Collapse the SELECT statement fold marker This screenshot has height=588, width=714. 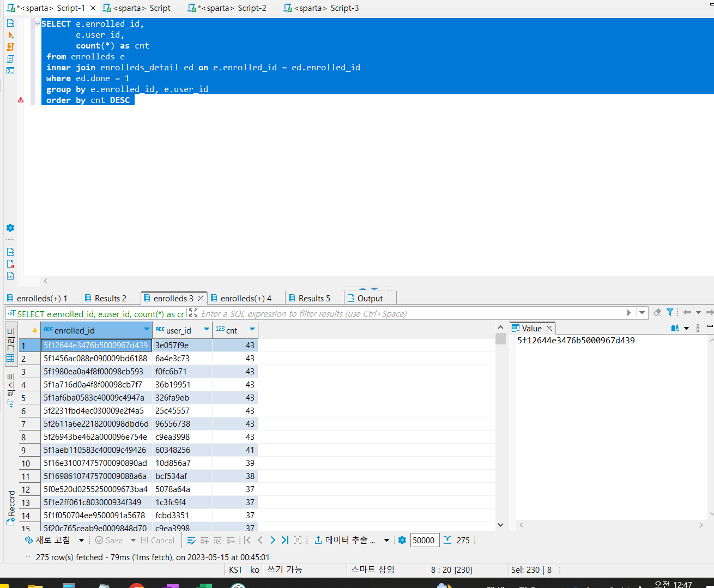[37, 23]
